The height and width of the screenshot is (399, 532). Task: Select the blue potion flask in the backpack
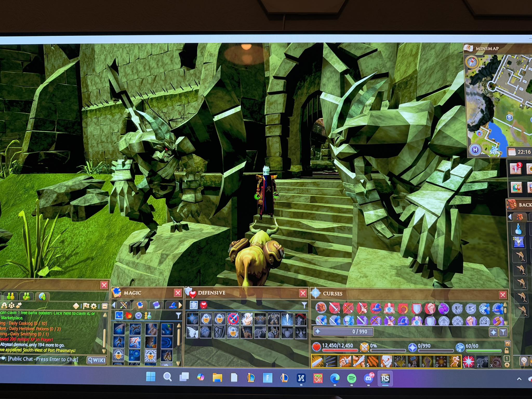(x=518, y=229)
